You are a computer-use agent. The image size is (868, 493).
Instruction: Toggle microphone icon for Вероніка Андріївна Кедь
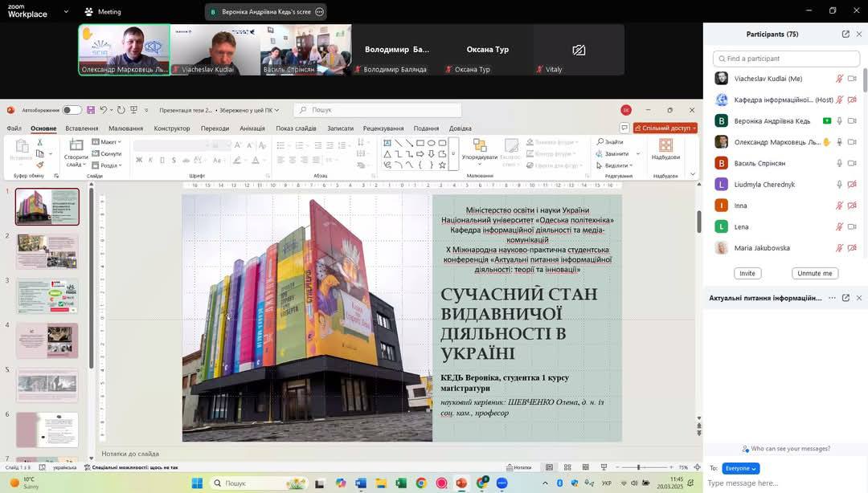[839, 121]
